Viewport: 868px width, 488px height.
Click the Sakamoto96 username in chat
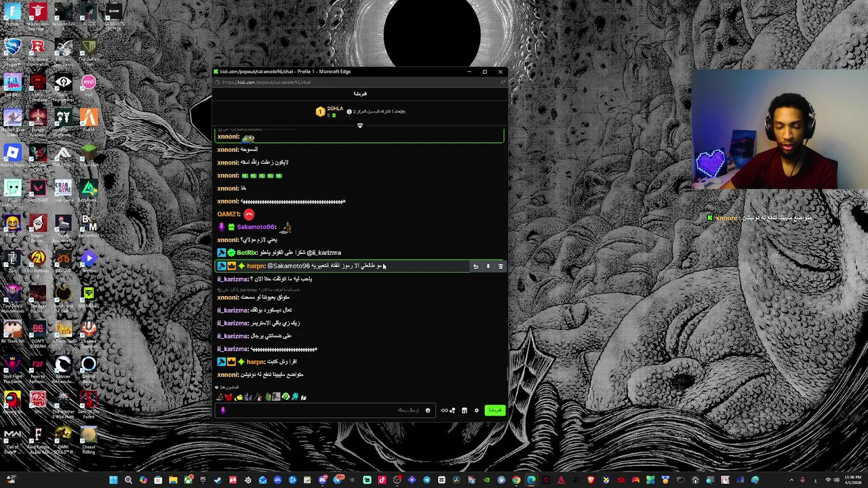(256, 227)
